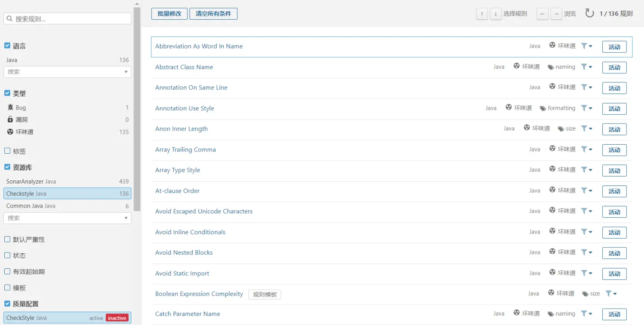Click the up arrow rule selection icon
Image resolution: width=644 pixels, height=325 pixels.
[481, 13]
